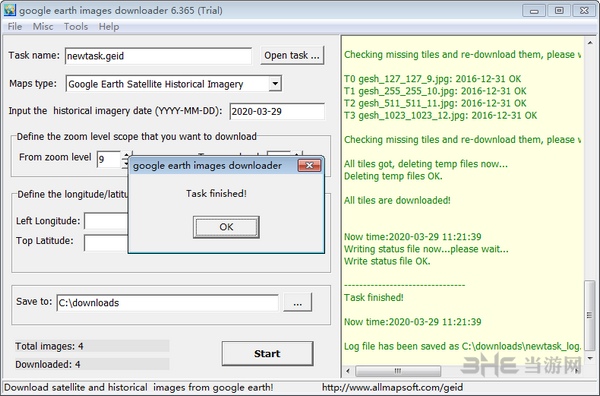Open the Tools menu
This screenshot has height=396, width=600.
76,26
